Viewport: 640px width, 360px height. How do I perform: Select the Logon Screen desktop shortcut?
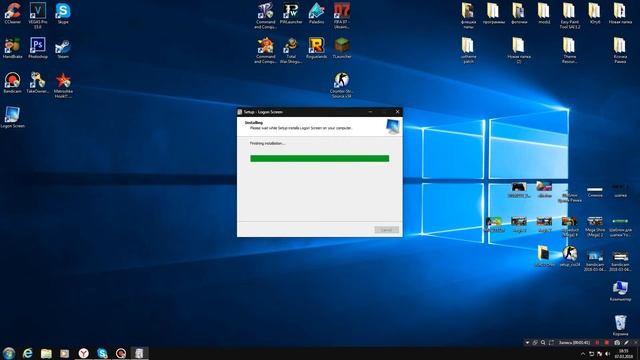[13, 117]
